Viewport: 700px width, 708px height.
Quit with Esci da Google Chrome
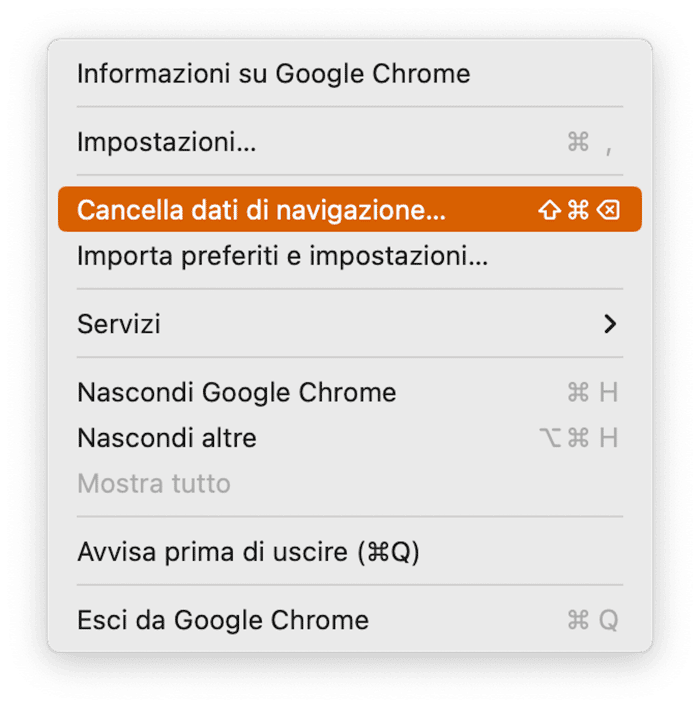point(350,620)
